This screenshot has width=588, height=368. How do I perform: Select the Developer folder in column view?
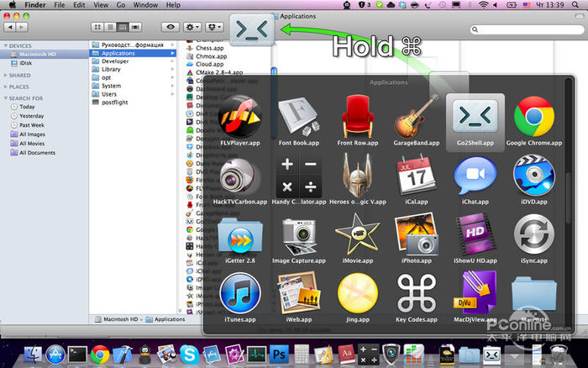[x=116, y=61]
